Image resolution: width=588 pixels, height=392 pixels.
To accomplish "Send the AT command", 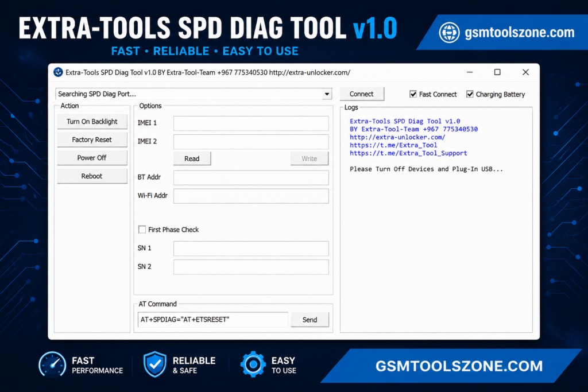I will pos(310,320).
